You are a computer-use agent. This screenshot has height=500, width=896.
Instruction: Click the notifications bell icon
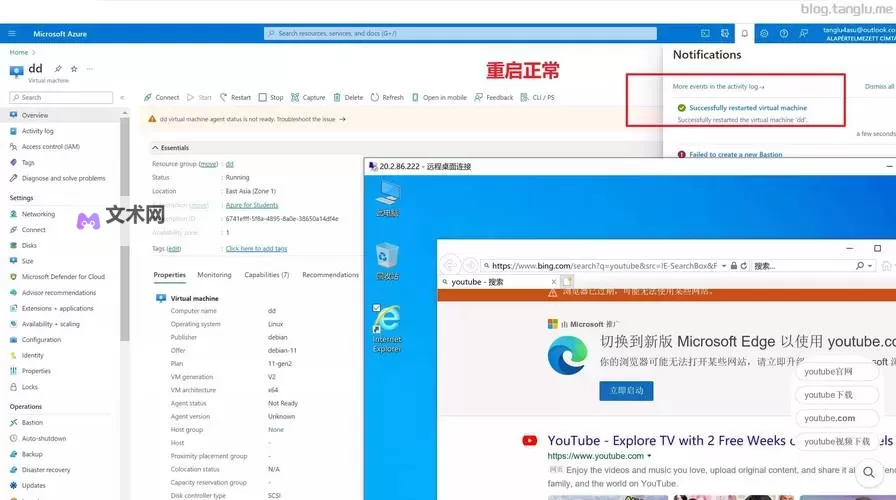coord(745,34)
